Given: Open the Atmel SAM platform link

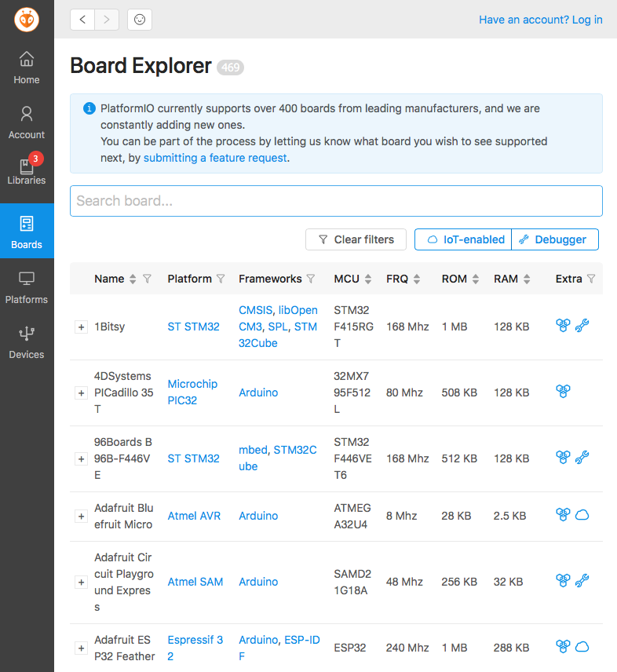Looking at the screenshot, I should [195, 582].
